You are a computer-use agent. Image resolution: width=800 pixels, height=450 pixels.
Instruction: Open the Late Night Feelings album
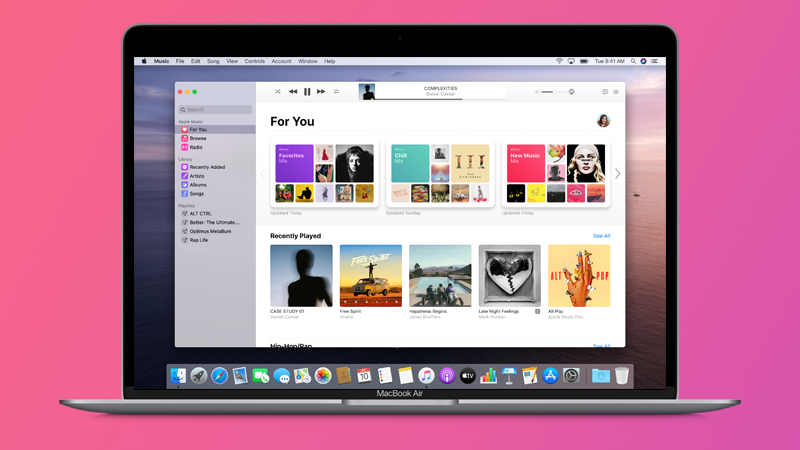tap(510, 276)
